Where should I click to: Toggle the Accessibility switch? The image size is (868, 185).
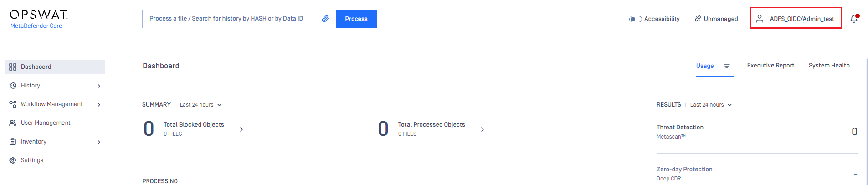[635, 19]
